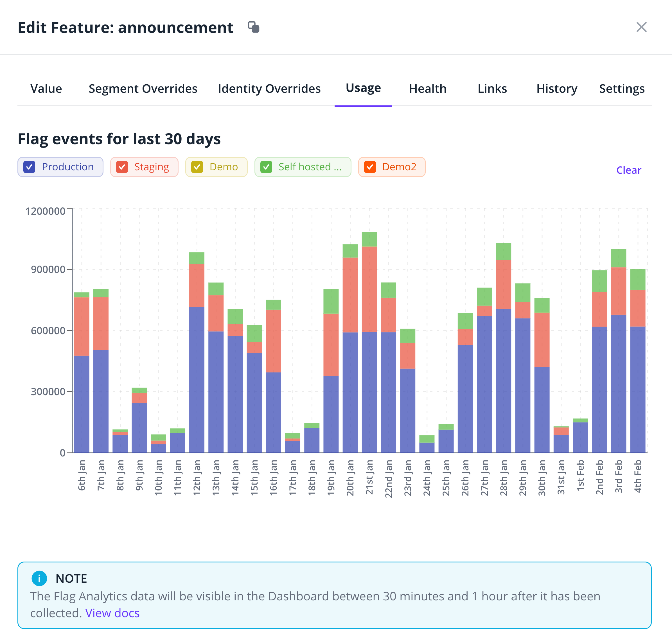
Task: Toggle the Demo2 environment checkbox
Action: [370, 167]
